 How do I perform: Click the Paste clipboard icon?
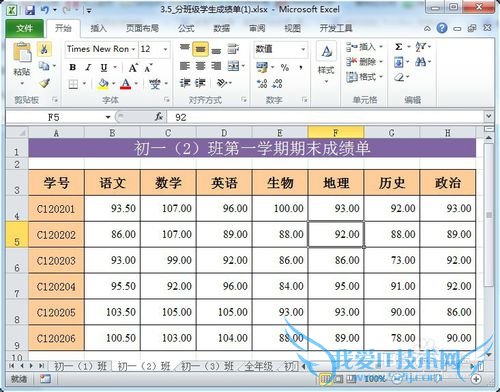click(x=22, y=52)
